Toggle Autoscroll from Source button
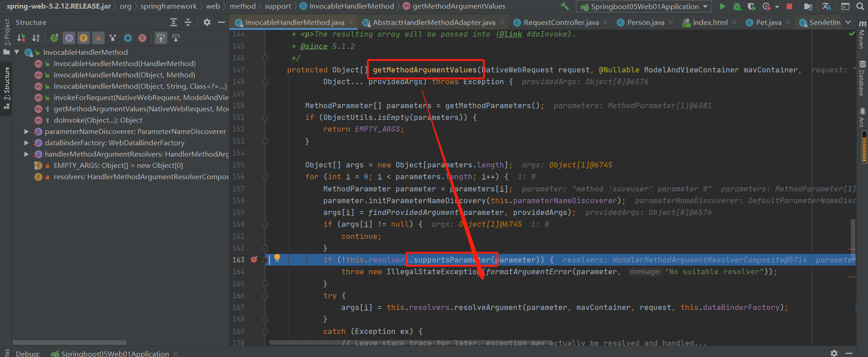The image size is (868, 357). pyautogui.click(x=176, y=38)
